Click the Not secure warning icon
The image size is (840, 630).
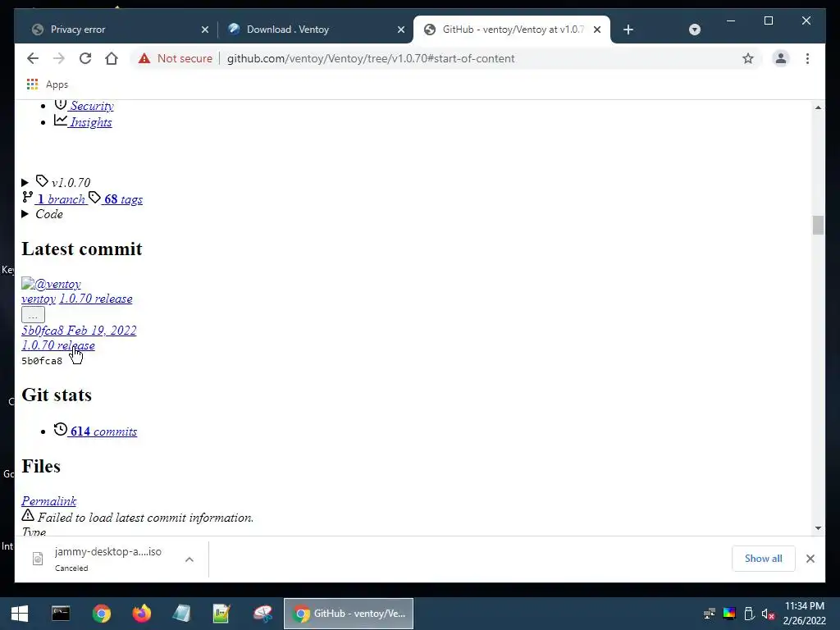144,58
